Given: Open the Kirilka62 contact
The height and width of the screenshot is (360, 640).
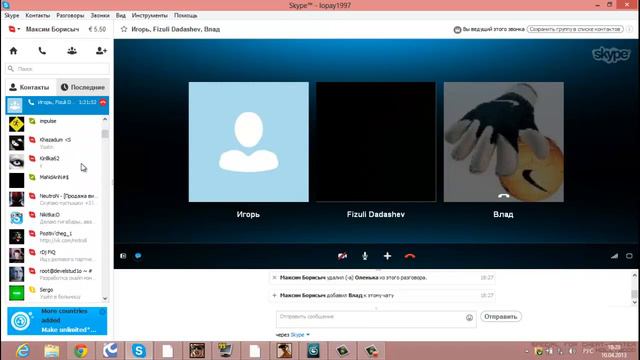Looking at the screenshot, I should [53, 162].
